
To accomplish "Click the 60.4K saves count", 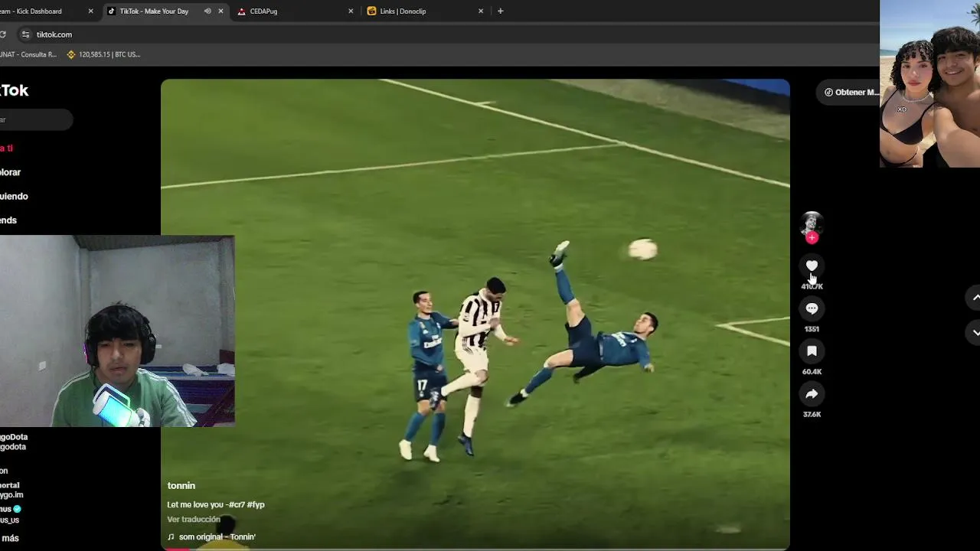I will [x=812, y=372].
